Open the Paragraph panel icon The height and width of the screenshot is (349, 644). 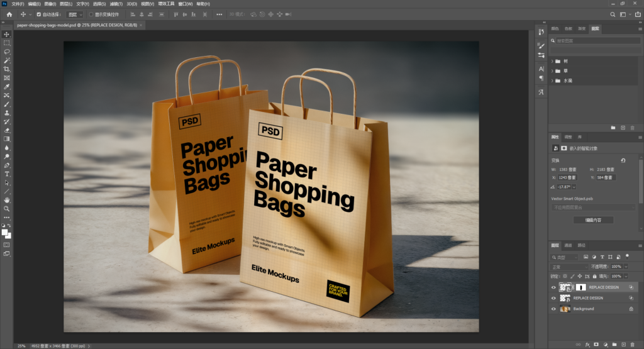(x=541, y=77)
